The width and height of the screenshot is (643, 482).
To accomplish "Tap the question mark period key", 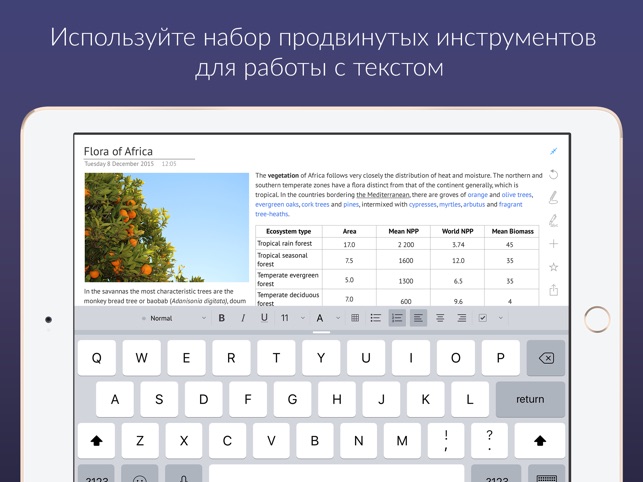I will point(489,441).
